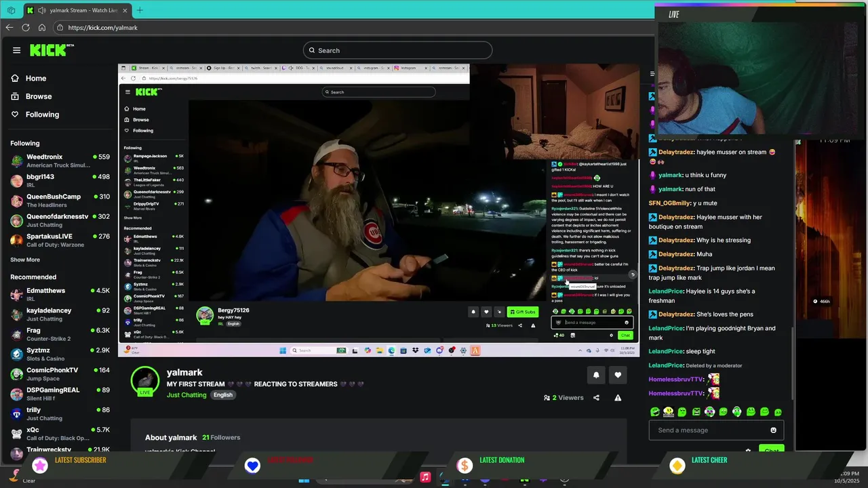Open CosmicPhonkTV Jump Space channel

[60, 373]
